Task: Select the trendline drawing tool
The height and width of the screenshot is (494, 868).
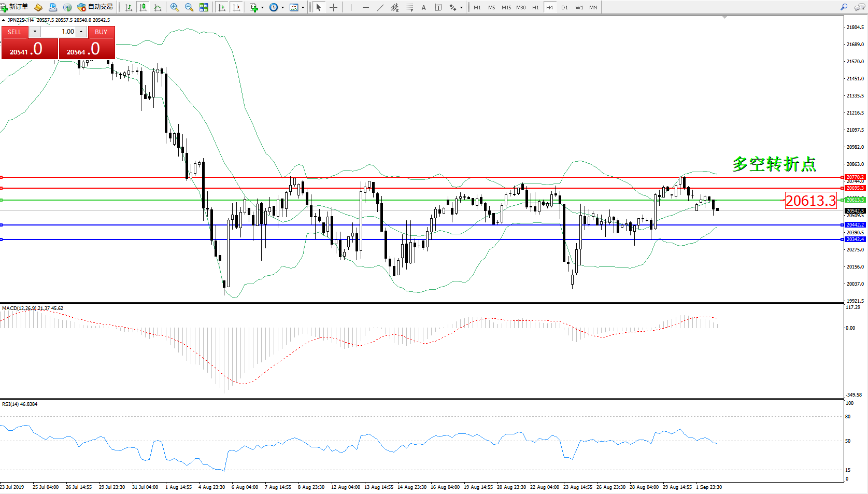Action: click(x=380, y=7)
